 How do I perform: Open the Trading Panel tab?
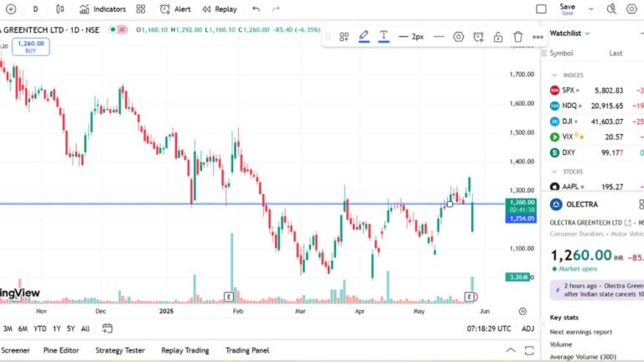[247, 350]
